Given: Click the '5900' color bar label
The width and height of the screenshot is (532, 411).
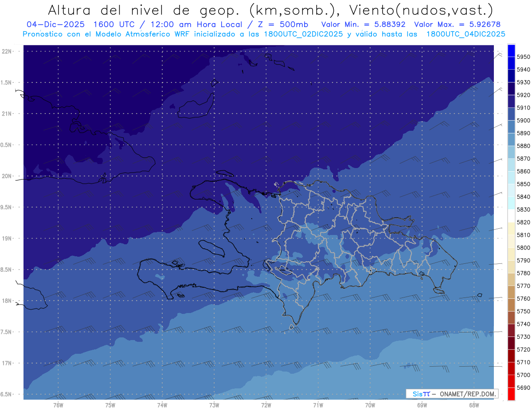Looking at the screenshot, I should pyautogui.click(x=523, y=121).
